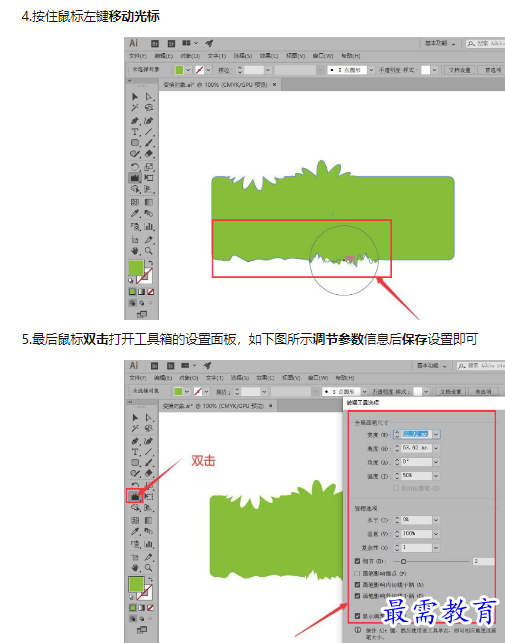The width and height of the screenshot is (505, 643).
Task: Select the Magic Wand tool in step 4 screenshot
Action: click(x=135, y=107)
